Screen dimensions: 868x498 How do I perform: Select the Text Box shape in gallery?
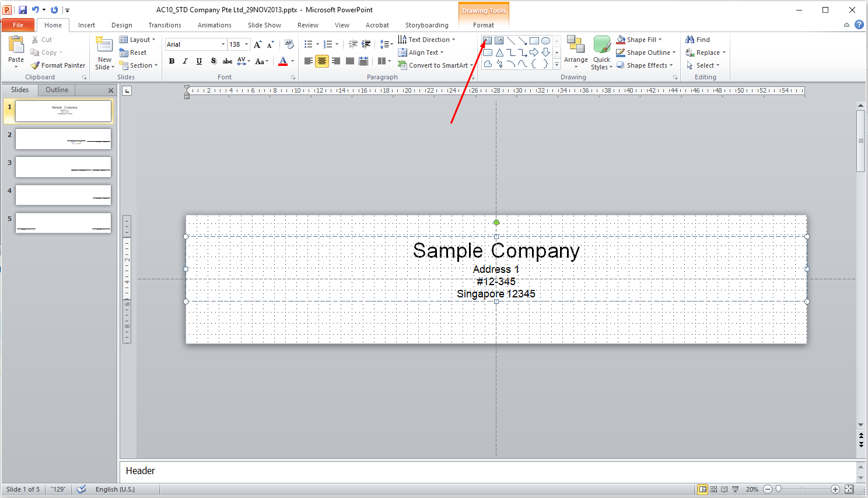click(488, 41)
